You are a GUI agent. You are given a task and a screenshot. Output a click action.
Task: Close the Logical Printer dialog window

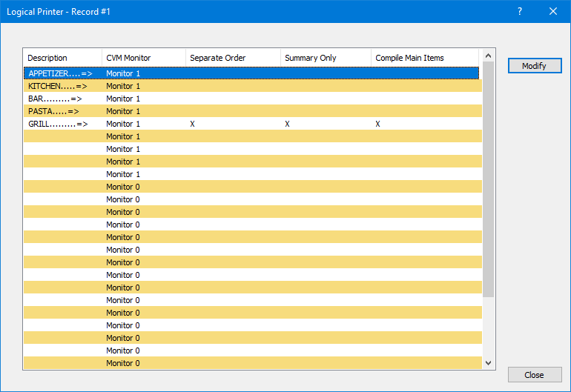pyautogui.click(x=552, y=11)
